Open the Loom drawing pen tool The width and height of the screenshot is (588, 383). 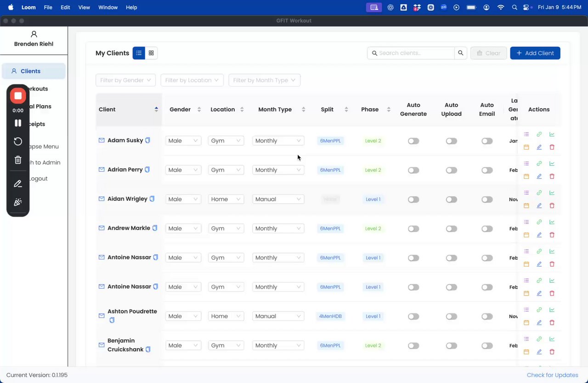click(18, 184)
